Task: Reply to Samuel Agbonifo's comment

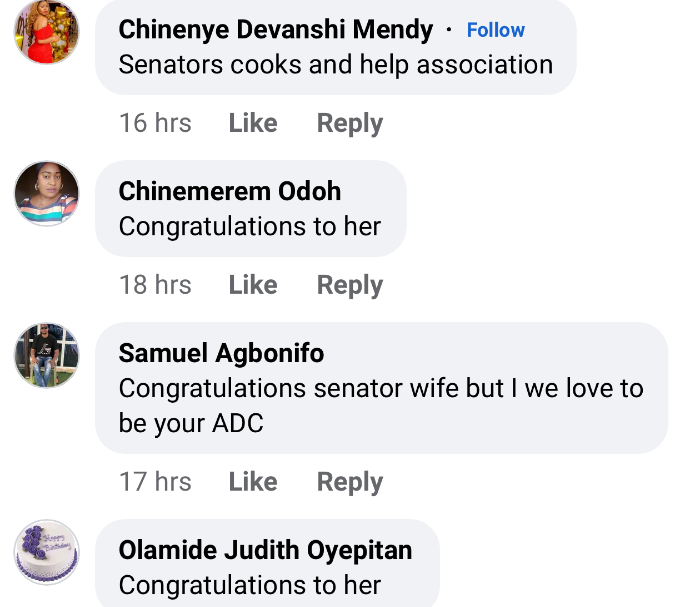Action: [x=350, y=482]
